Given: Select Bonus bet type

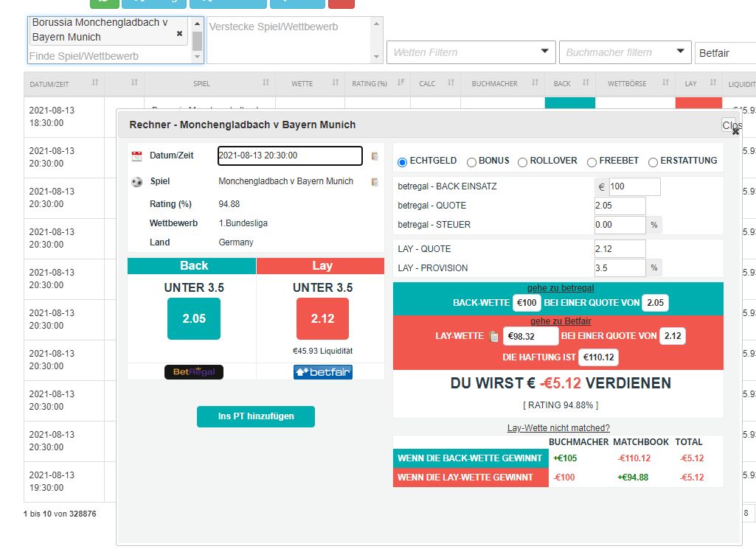Looking at the screenshot, I should [x=471, y=162].
